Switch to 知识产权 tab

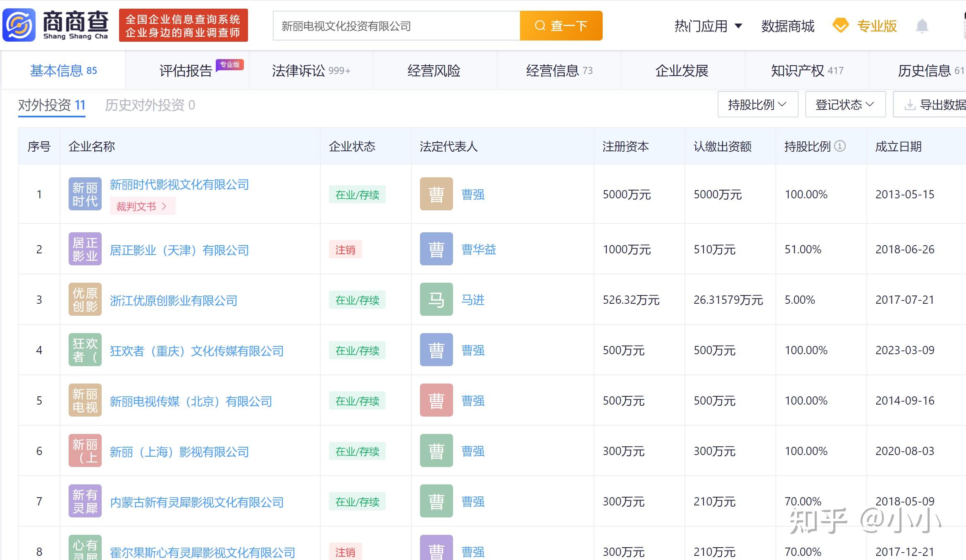point(807,71)
